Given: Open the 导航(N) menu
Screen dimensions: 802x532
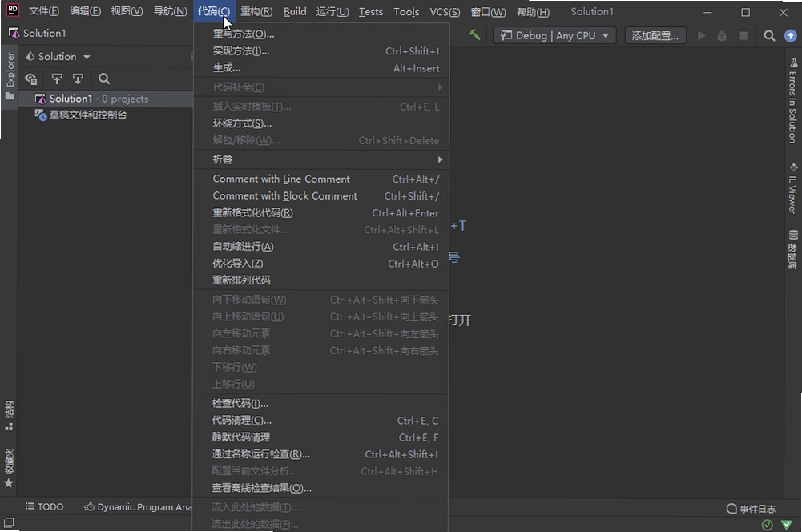Looking at the screenshot, I should (170, 11).
